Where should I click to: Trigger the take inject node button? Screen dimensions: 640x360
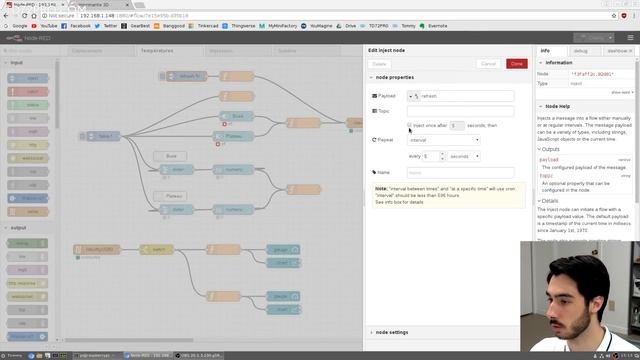(82, 136)
